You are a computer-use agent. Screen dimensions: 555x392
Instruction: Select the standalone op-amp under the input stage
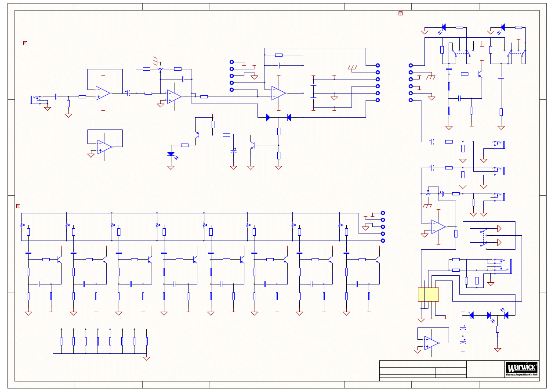(105, 147)
